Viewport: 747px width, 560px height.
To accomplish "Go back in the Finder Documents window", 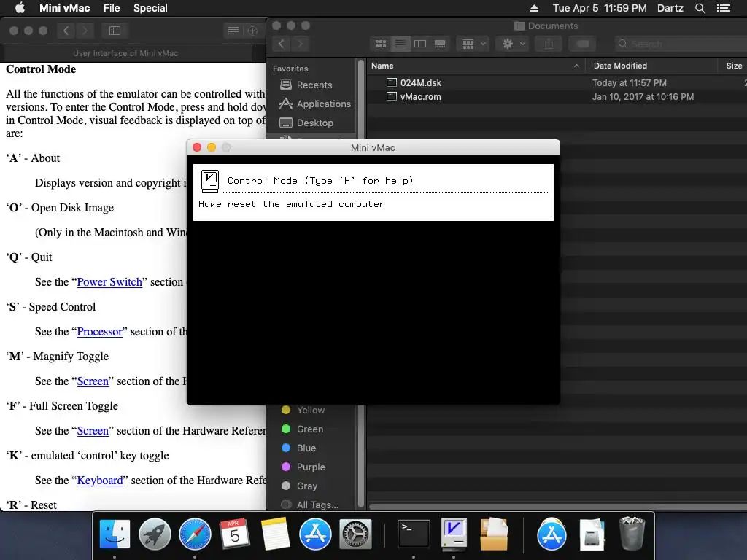I will click(282, 44).
